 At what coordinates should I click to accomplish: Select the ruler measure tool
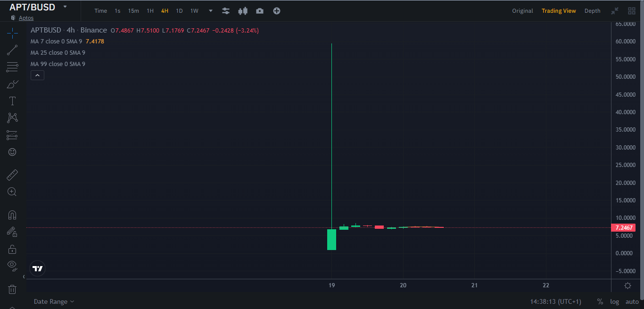tap(12, 175)
